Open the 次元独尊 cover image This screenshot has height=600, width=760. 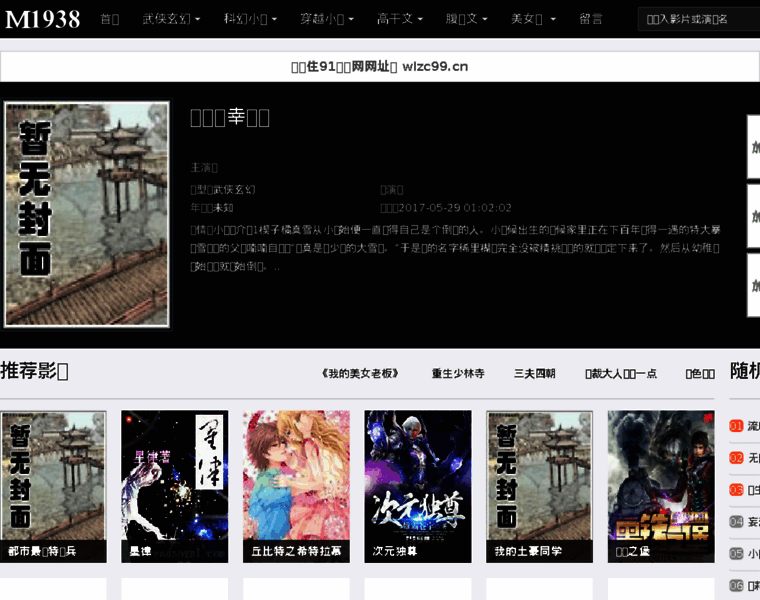tap(417, 478)
